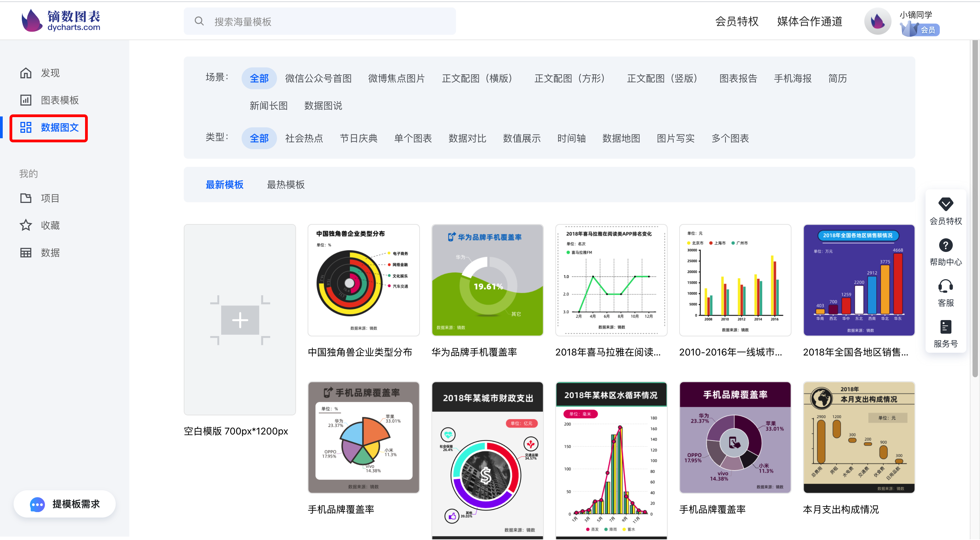980x540 pixels.
Task: Filter type by 单个图表
Action: [x=413, y=139]
